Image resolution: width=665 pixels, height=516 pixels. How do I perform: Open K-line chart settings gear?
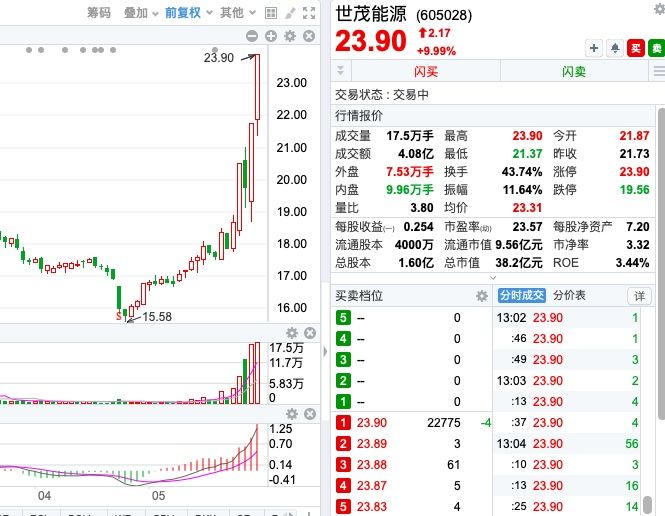pos(290,36)
